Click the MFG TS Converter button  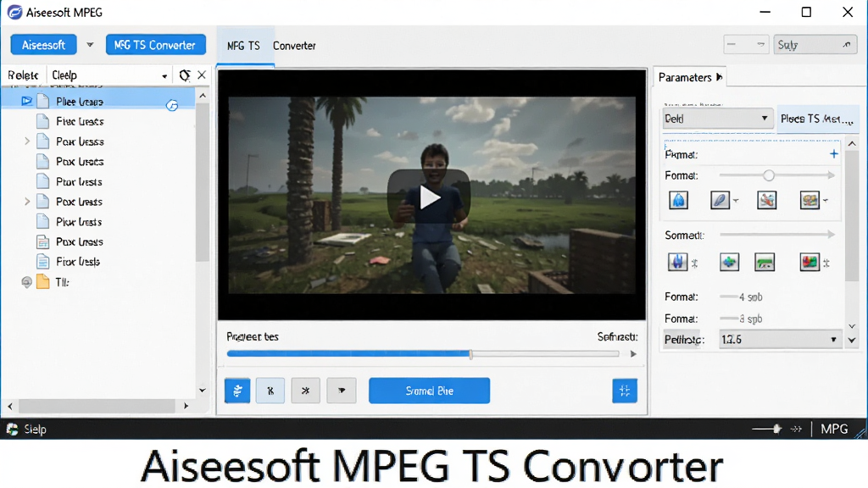[156, 45]
